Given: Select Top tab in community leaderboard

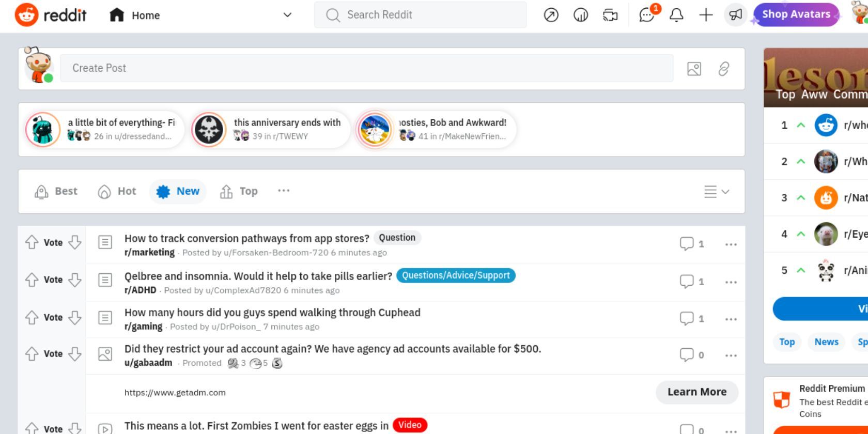Looking at the screenshot, I should (x=786, y=342).
